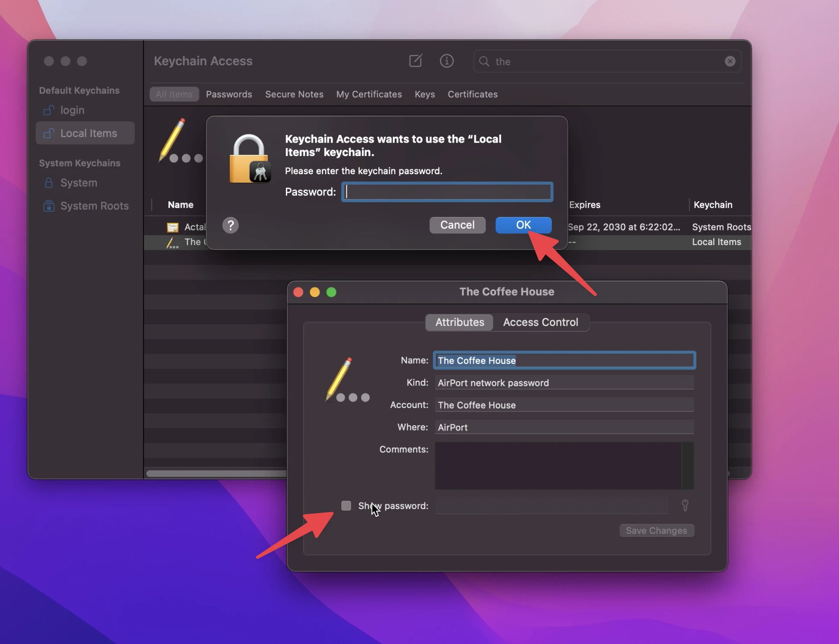839x644 pixels.
Task: Select the Attributes tab
Action: (460, 322)
